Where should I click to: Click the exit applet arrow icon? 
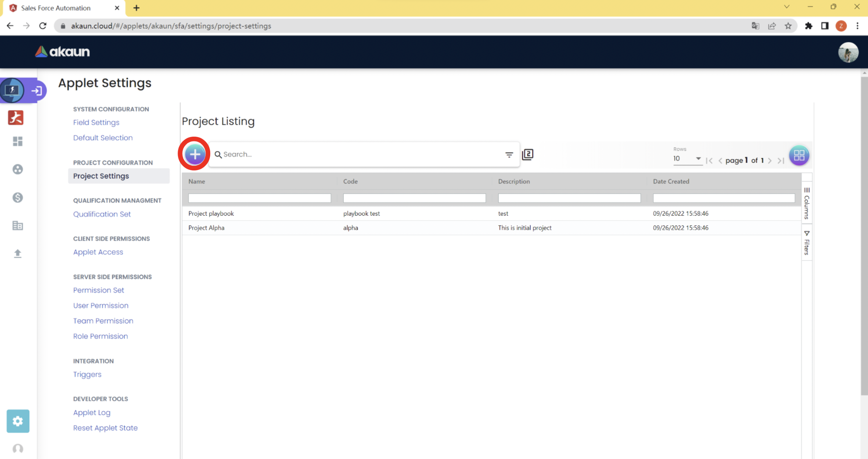pos(36,90)
